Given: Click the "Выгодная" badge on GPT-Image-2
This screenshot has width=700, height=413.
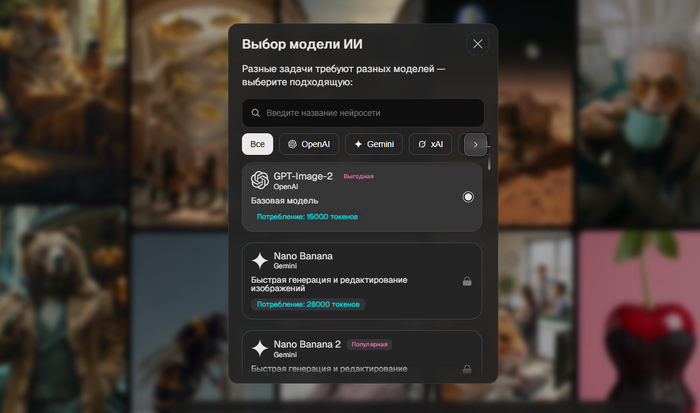Looking at the screenshot, I should (358, 176).
